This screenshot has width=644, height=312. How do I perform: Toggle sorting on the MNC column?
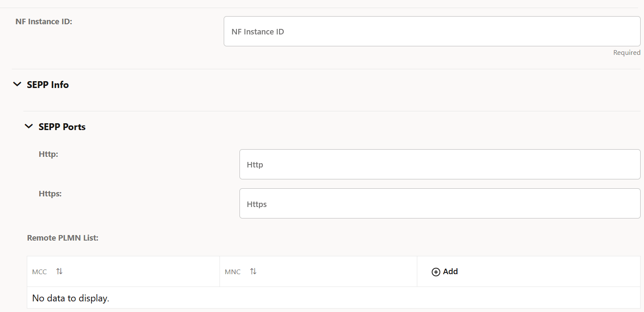(x=253, y=271)
